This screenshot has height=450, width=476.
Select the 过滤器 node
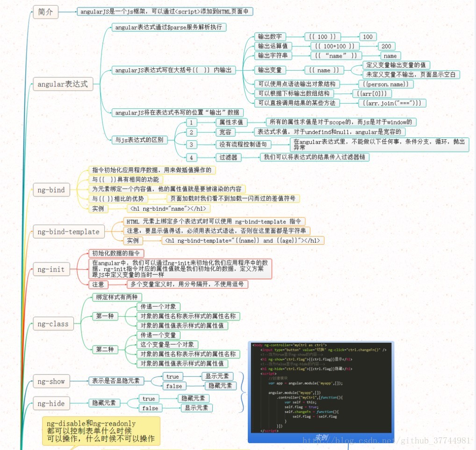pyautogui.click(x=229, y=157)
